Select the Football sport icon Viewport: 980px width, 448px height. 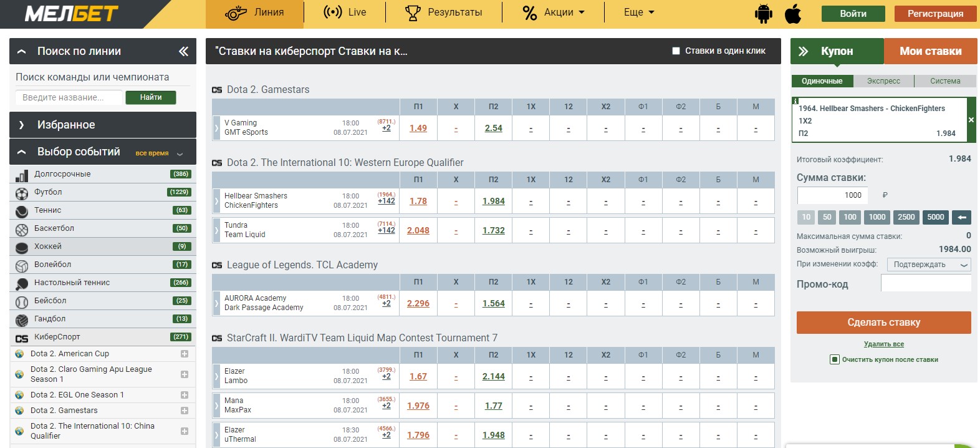point(22,193)
